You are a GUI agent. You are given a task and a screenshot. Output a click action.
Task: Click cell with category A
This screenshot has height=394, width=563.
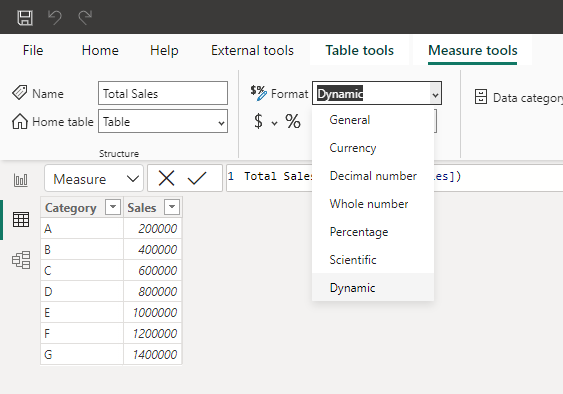(x=82, y=228)
